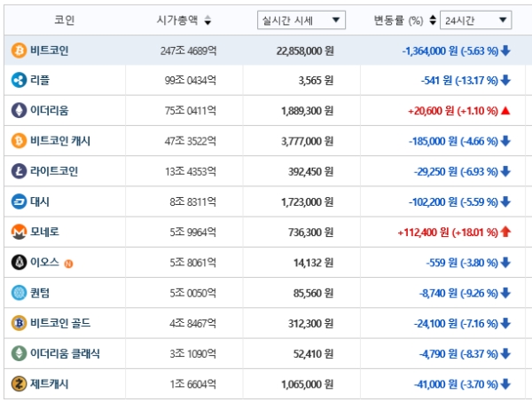The height and width of the screenshot is (402, 532).
Task: Click the orange N badge beside 이오스
Action: [x=68, y=263]
